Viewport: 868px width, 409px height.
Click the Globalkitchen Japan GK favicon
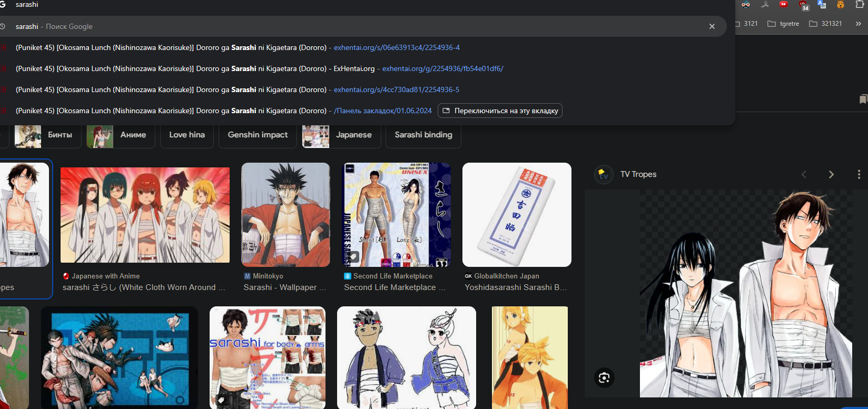pos(468,276)
